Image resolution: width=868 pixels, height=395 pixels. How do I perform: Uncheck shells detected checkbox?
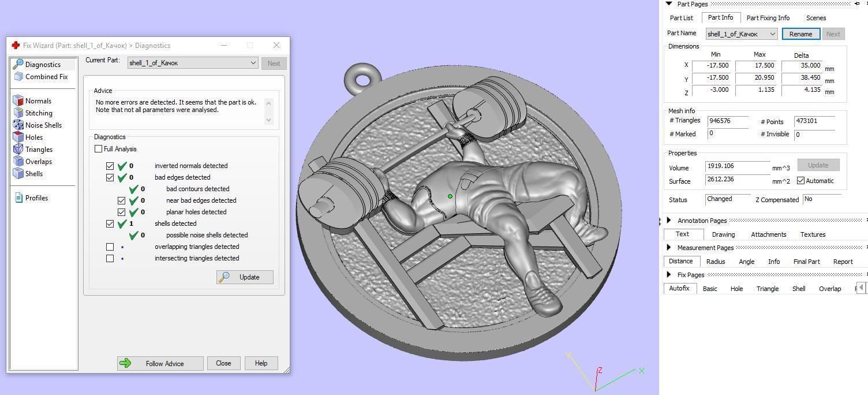tap(110, 223)
